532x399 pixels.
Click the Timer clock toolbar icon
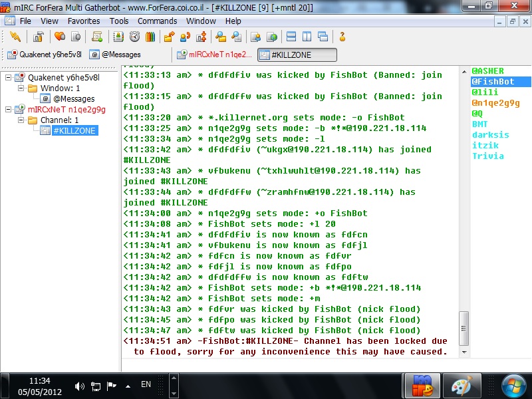pos(134,37)
